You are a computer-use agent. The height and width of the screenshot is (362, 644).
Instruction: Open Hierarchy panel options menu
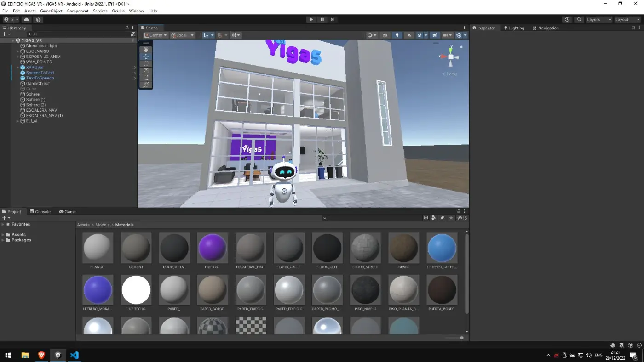pyautogui.click(x=133, y=28)
